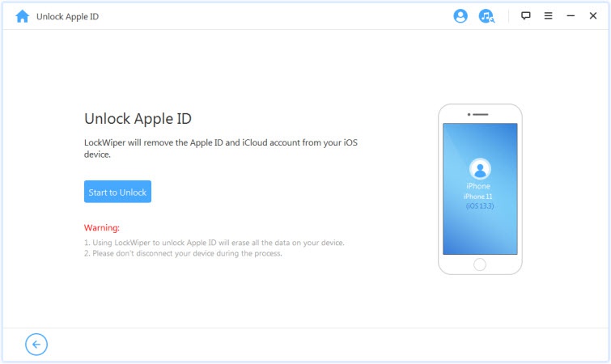
Task: Open the user account profile icon
Action: coord(460,16)
